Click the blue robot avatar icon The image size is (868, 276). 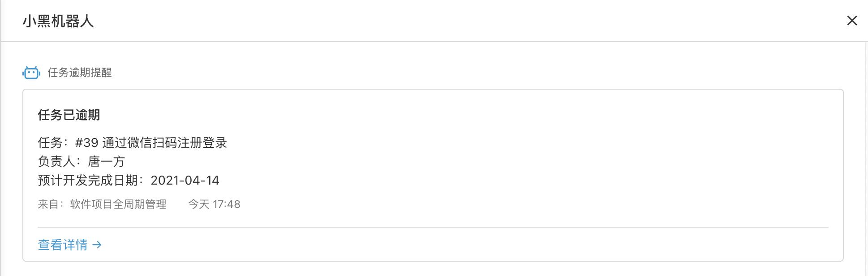31,73
